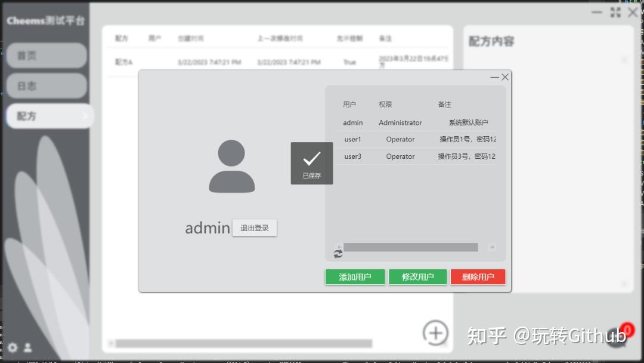644x363 pixels.
Task: Click the right arrow beside the user list scrollbar
Action: [x=491, y=247]
